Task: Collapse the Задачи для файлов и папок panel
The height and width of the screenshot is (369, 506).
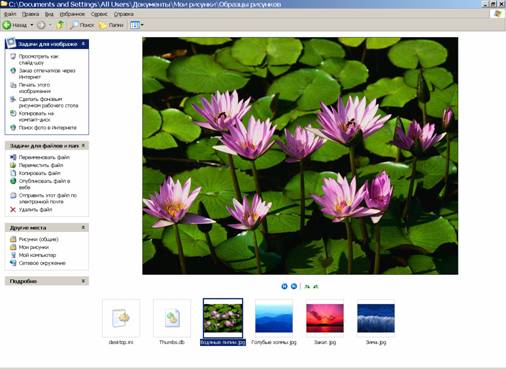Action: point(83,146)
